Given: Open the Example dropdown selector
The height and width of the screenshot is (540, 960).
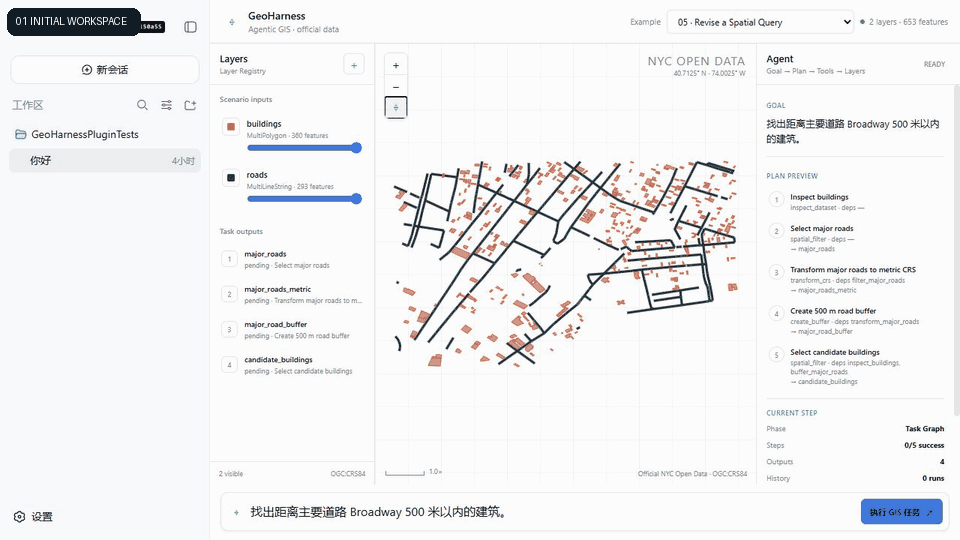Looking at the screenshot, I should [x=760, y=22].
